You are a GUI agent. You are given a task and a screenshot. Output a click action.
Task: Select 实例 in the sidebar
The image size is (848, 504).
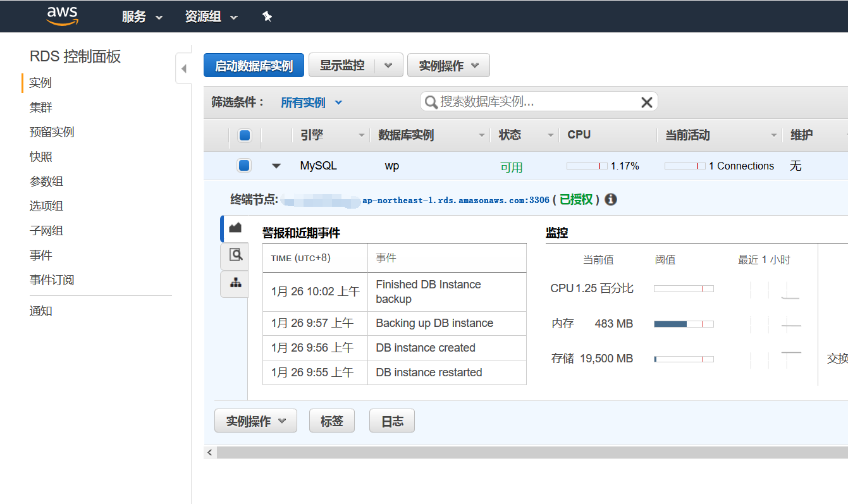[x=40, y=83]
